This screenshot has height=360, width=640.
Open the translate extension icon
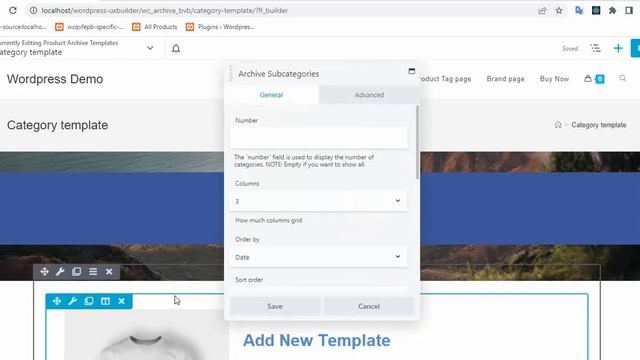pos(579,11)
